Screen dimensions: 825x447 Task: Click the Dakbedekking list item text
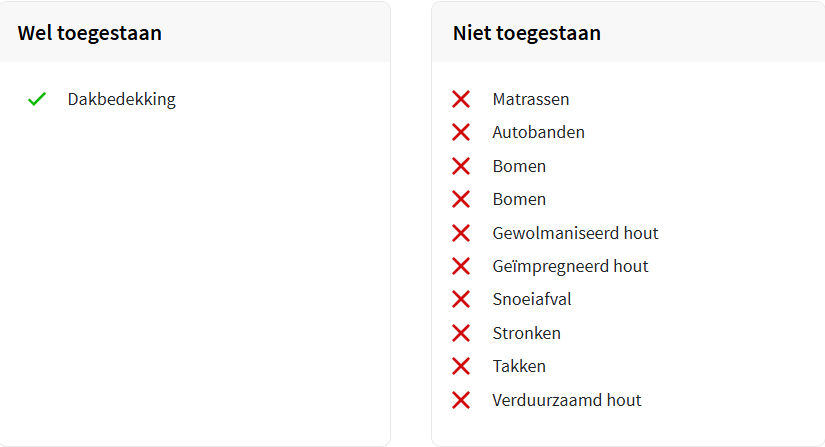122,99
